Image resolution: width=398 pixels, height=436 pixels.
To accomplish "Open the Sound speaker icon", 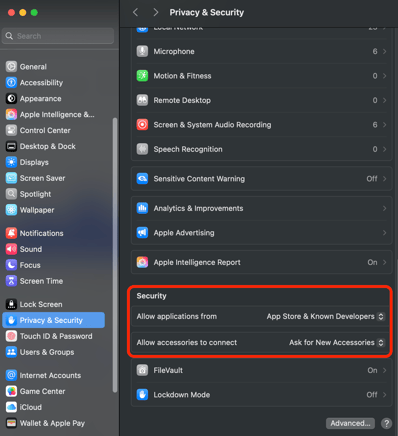I will pos(11,249).
